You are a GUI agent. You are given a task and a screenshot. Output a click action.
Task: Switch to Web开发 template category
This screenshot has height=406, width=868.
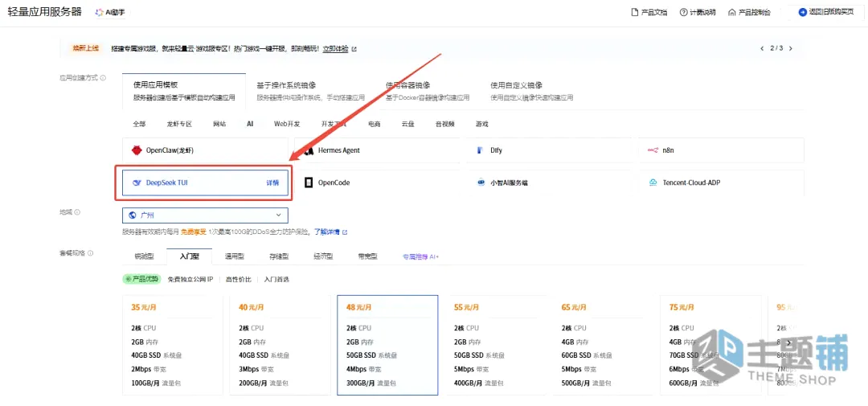tap(287, 124)
